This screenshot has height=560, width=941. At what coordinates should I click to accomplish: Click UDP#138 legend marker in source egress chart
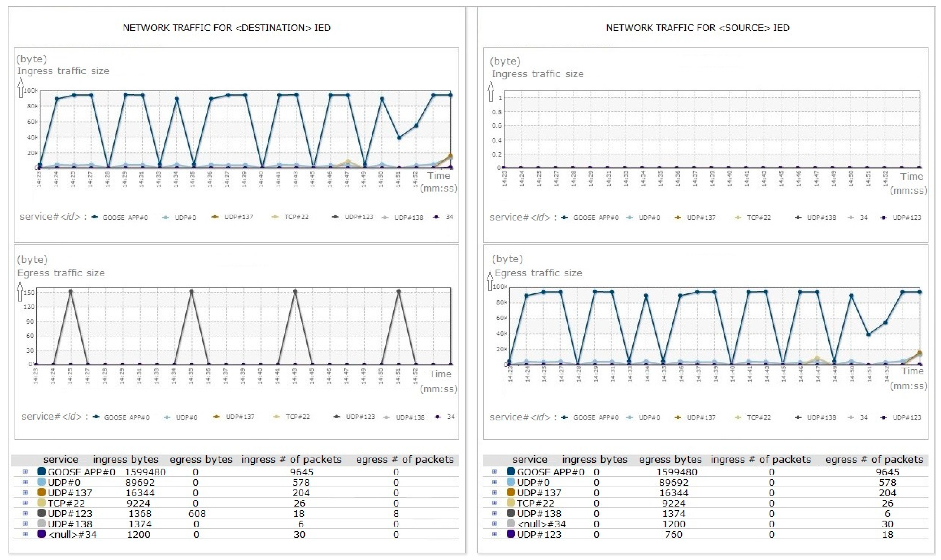click(x=798, y=417)
